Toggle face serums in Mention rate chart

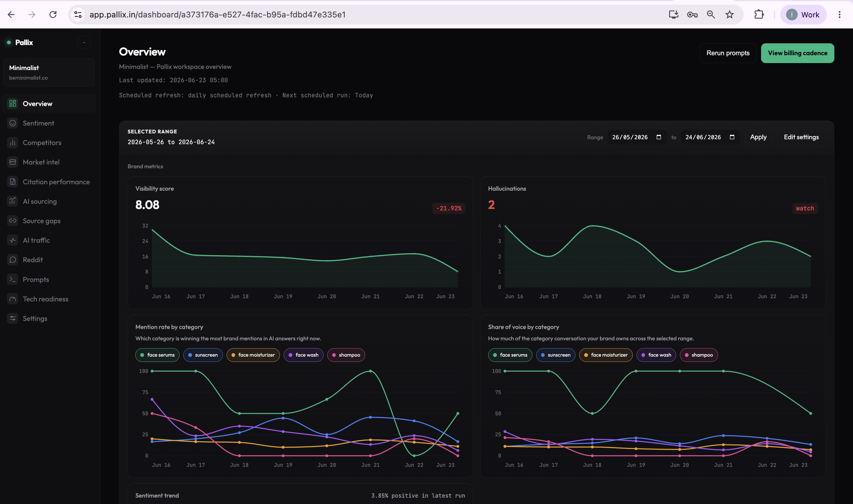[157, 355]
